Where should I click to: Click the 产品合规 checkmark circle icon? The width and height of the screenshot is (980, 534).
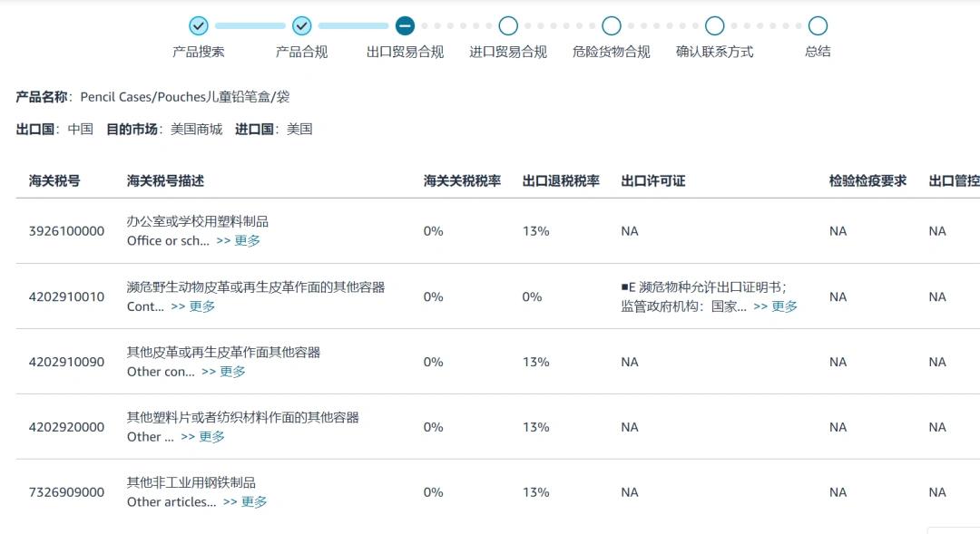tap(300, 25)
